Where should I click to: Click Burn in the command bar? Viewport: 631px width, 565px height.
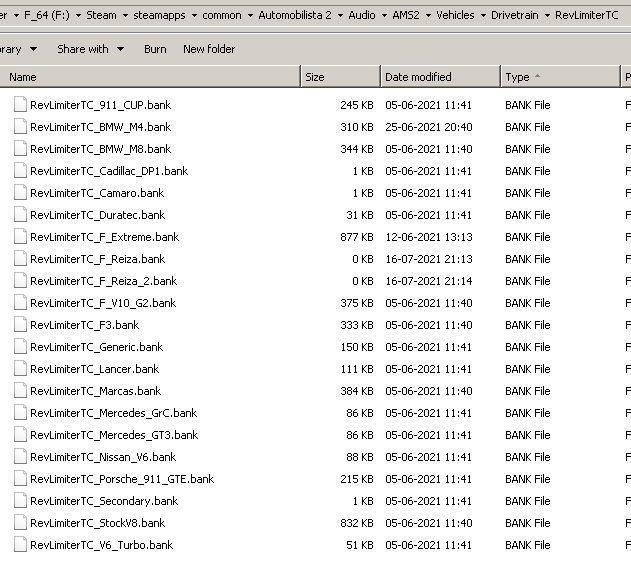tap(155, 49)
